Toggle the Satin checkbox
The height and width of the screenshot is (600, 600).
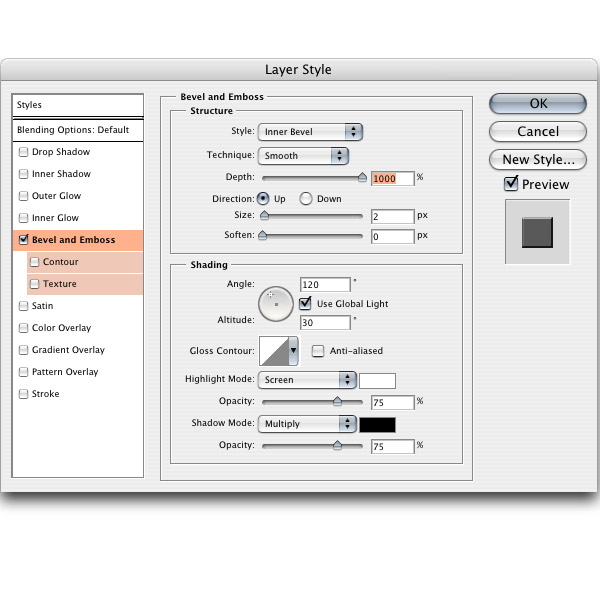[23, 306]
